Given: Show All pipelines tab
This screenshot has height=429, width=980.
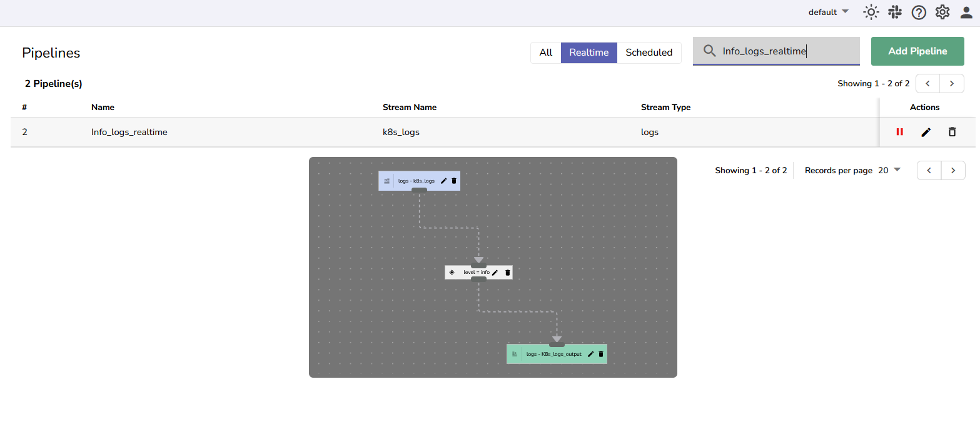Looking at the screenshot, I should pyautogui.click(x=545, y=53).
